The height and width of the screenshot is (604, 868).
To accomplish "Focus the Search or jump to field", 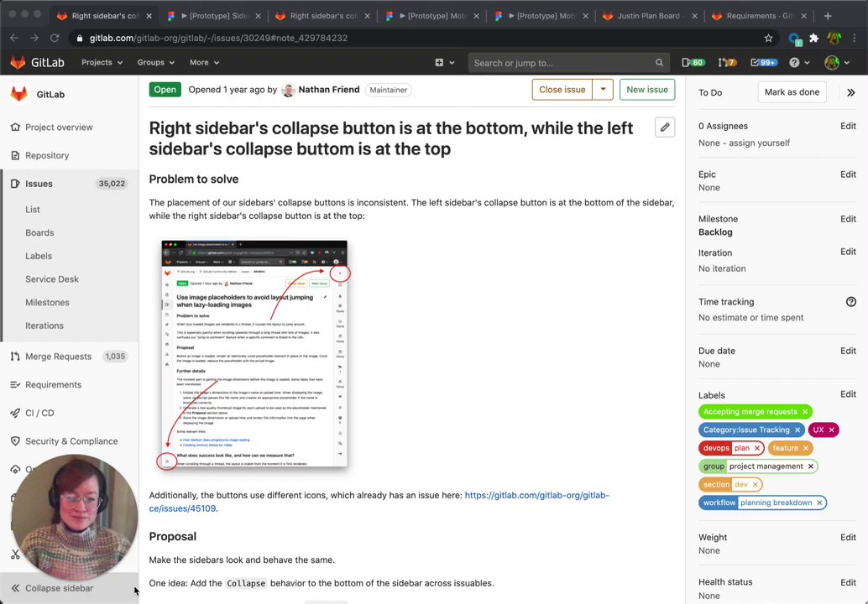I will point(568,63).
